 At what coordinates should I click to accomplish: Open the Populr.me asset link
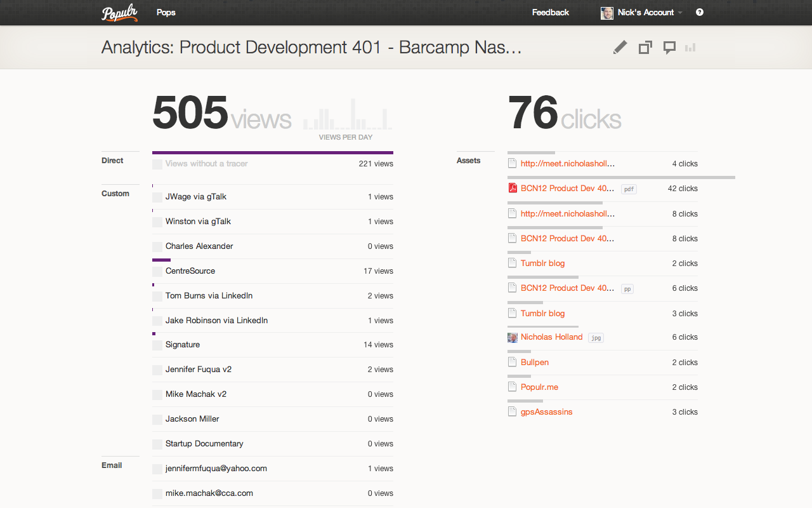(539, 387)
